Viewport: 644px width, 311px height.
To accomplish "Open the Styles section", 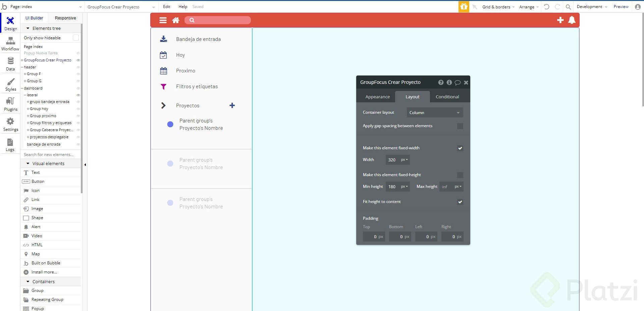I will click(x=10, y=84).
